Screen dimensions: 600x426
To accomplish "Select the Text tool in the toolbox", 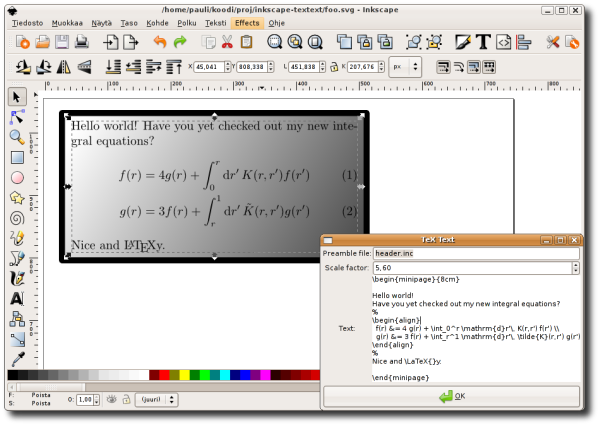I will [17, 299].
